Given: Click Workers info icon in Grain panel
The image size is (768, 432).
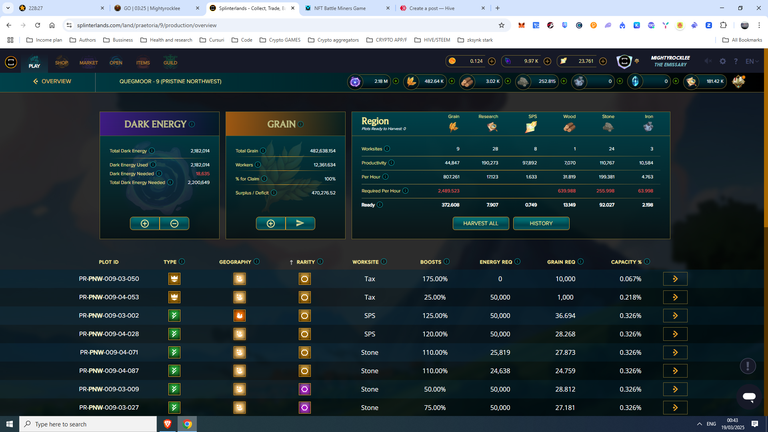Looking at the screenshot, I should (258, 165).
